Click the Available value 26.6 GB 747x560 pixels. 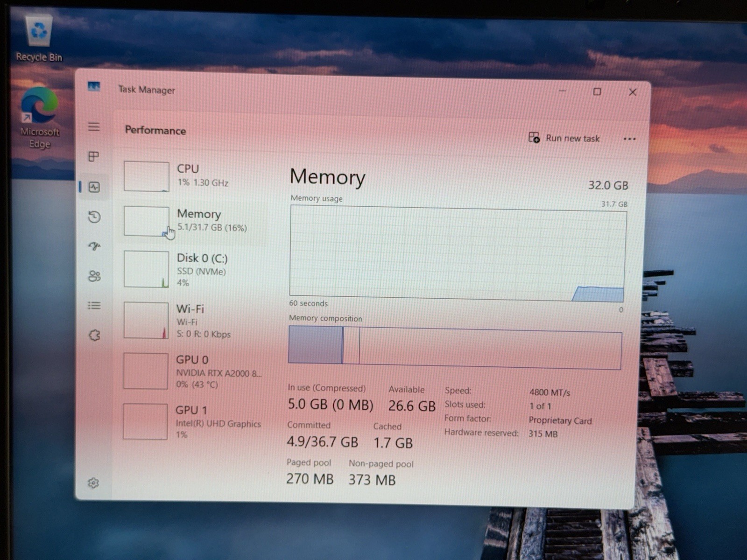coord(412,406)
